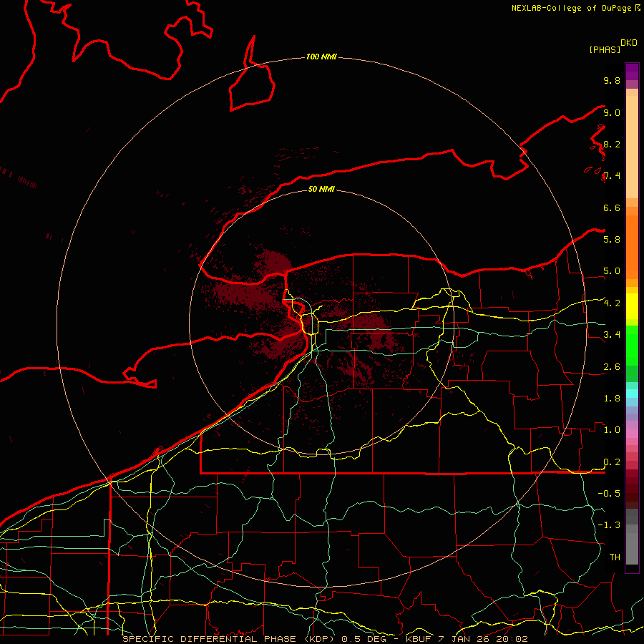
Task: Click the -1.3 scale value label
Action: [x=609, y=525]
